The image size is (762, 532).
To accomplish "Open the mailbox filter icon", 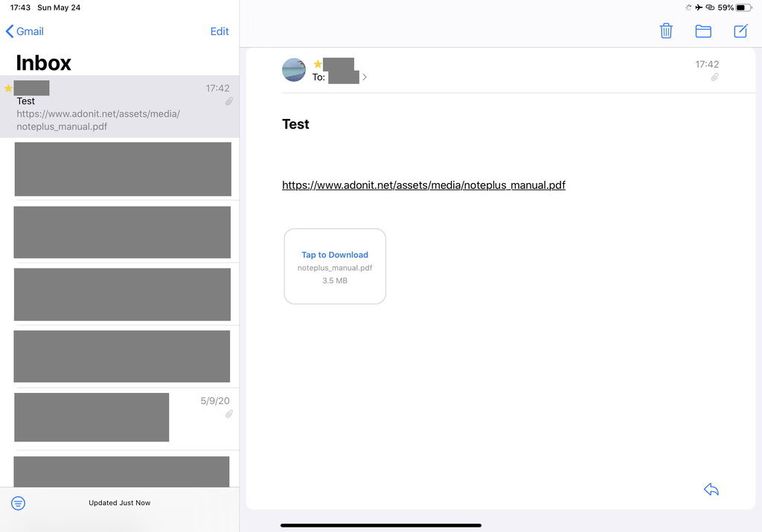I will tap(19, 503).
